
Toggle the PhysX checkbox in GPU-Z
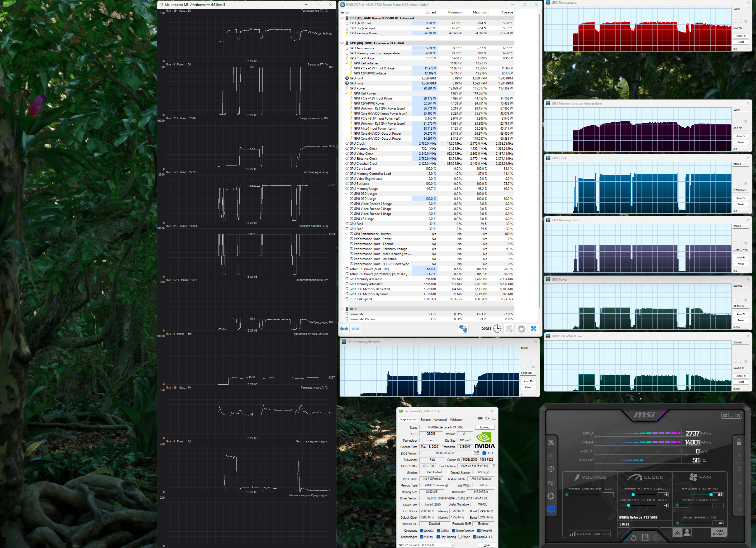pos(460,537)
